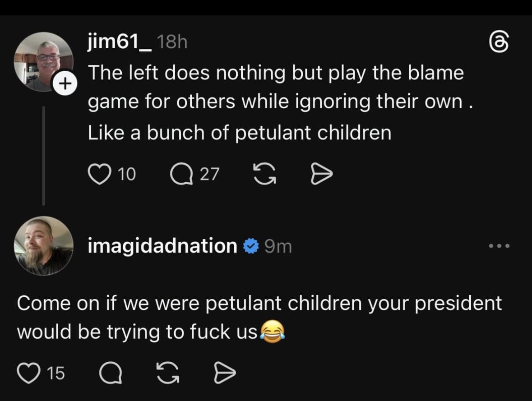This screenshot has width=532, height=401.
Task: Open imagidadnation profile from username
Action: [162, 246]
